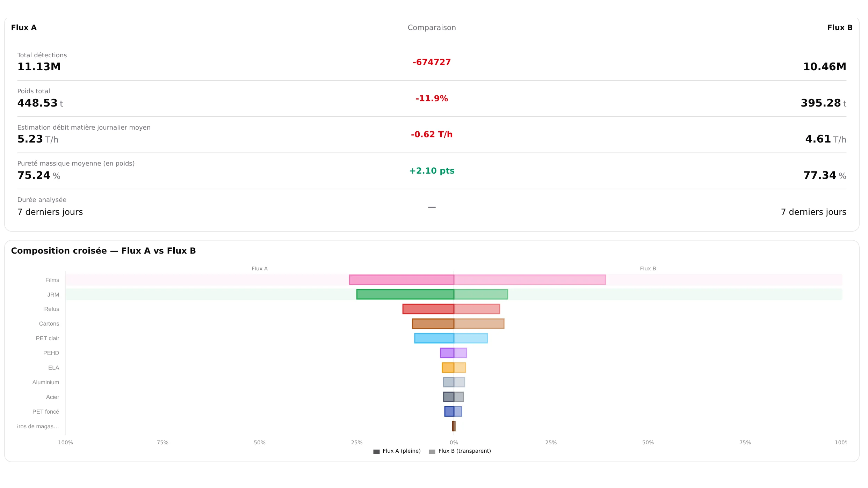This screenshot has height=488, width=868.
Task: Toggle the Flux B (transparent) legend entry
Action: (x=460, y=451)
